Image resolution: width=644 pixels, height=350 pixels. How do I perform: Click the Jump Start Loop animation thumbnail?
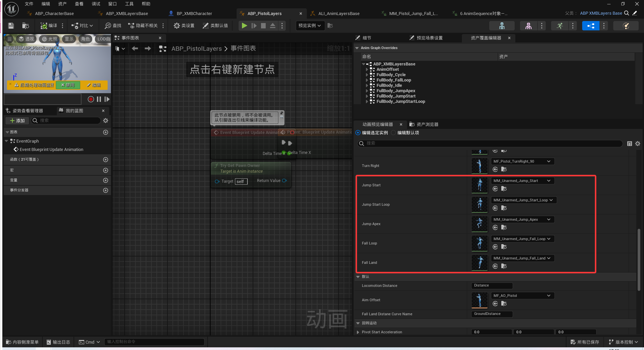480,204
